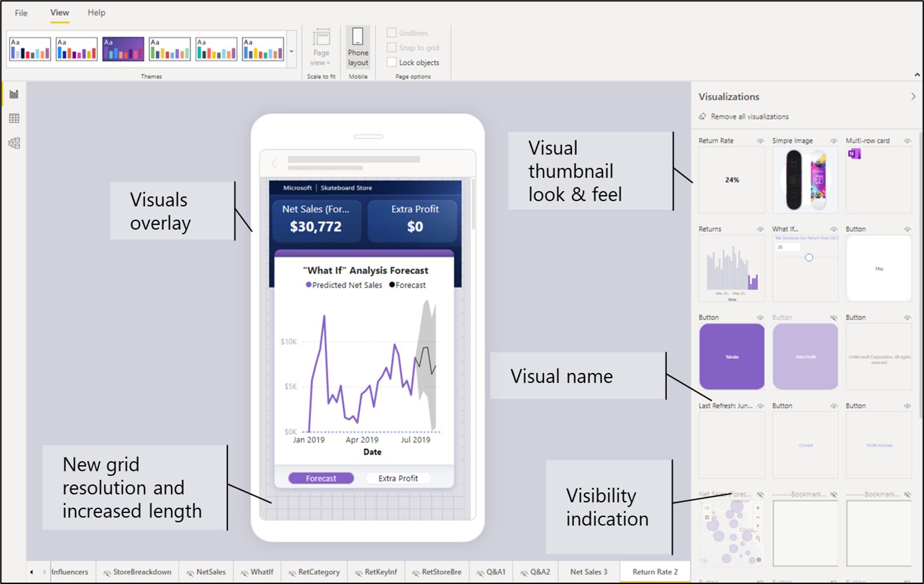Open the File menu
Image resolution: width=924 pixels, height=584 pixels.
21,13
